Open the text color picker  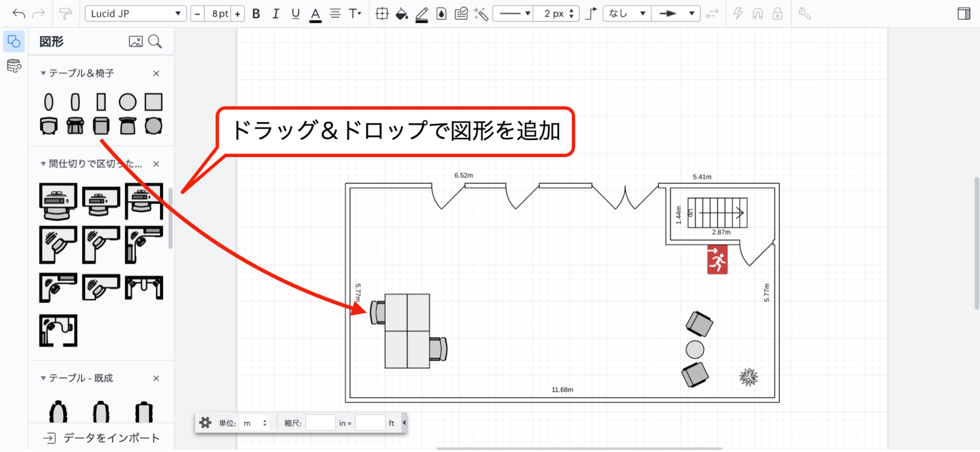315,14
